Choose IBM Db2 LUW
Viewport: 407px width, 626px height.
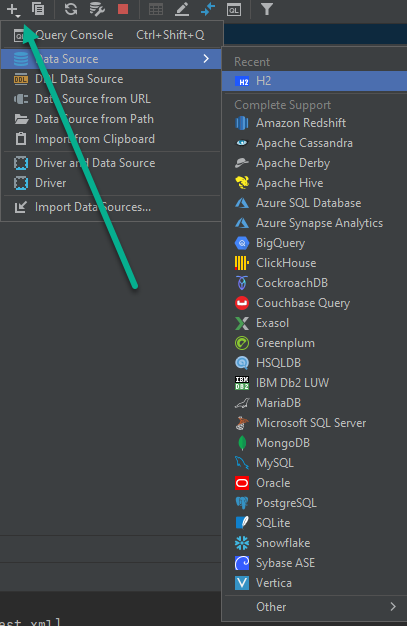[x=314, y=383]
